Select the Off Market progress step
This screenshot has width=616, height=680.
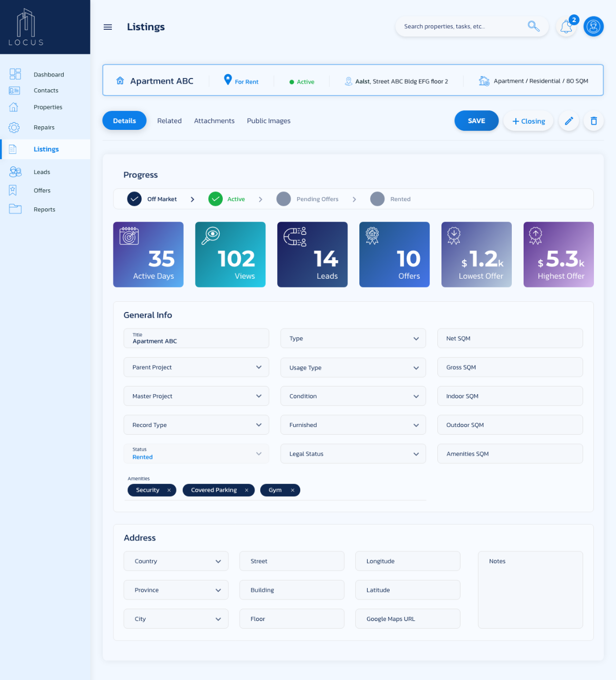coord(152,199)
